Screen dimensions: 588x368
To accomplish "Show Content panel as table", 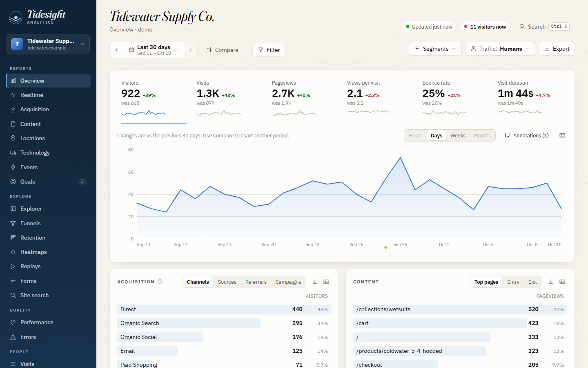I will click(x=562, y=282).
